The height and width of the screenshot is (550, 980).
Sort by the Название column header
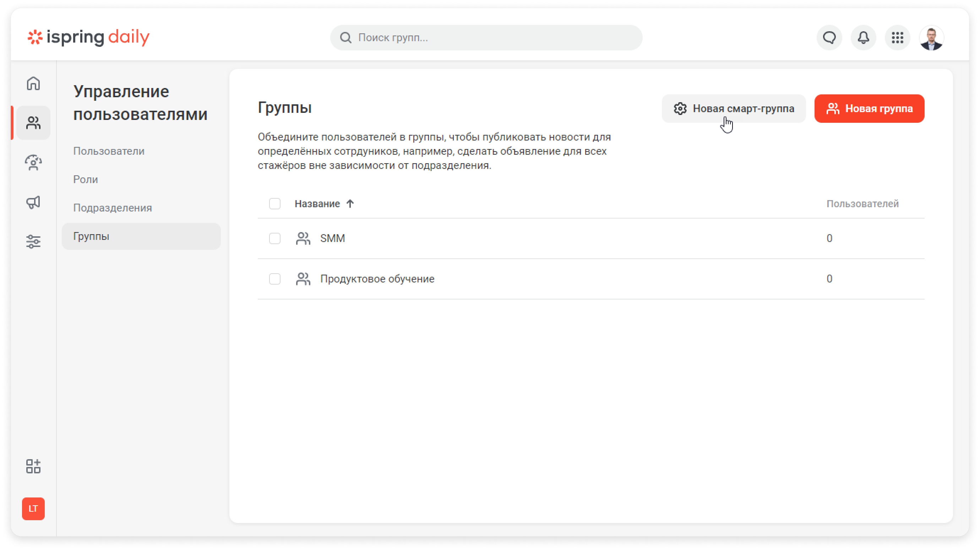(317, 204)
